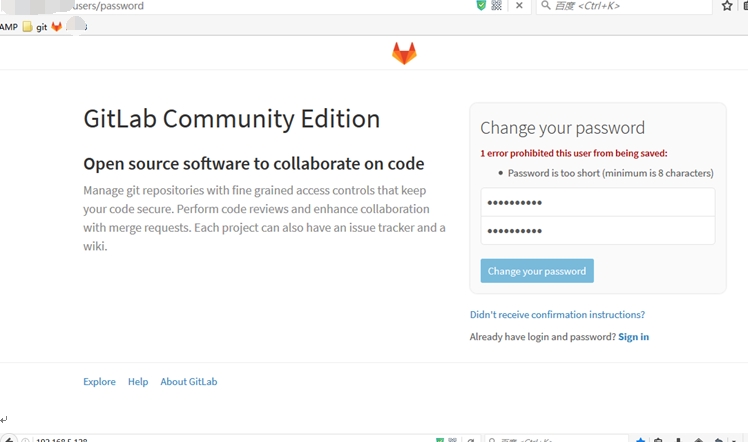Click the magnifier icon in search box

(x=546, y=5)
